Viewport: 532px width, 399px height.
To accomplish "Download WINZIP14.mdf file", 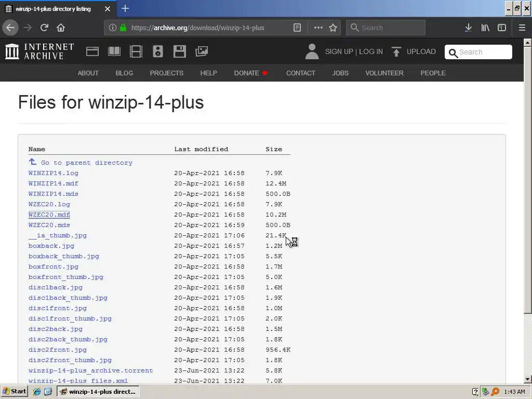I will tap(54, 183).
